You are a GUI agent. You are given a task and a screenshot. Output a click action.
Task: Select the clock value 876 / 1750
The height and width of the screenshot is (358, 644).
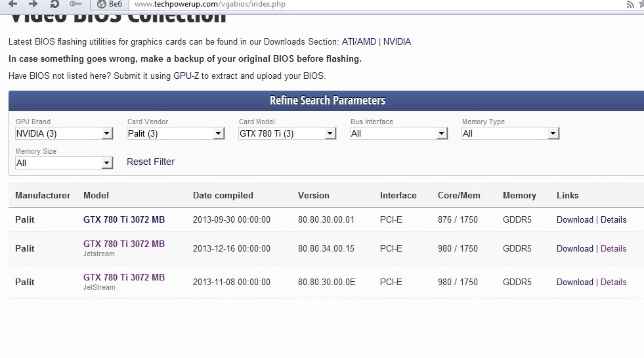point(458,219)
